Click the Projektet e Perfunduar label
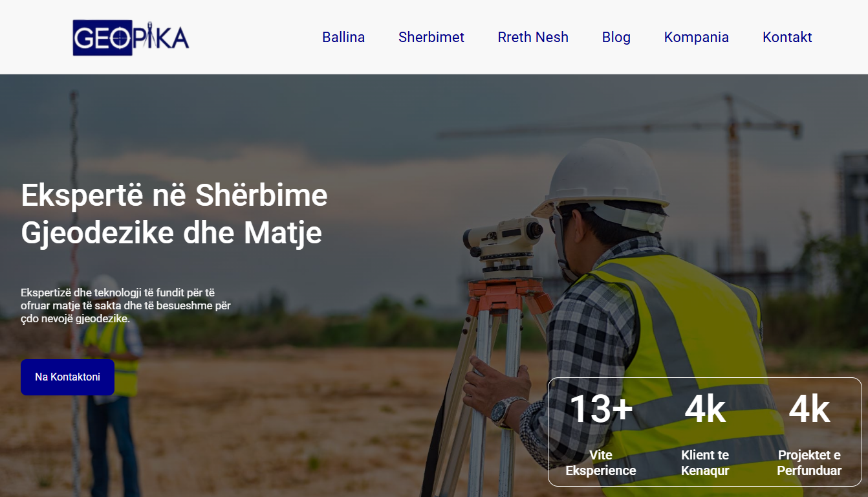This screenshot has height=497, width=868. [809, 463]
